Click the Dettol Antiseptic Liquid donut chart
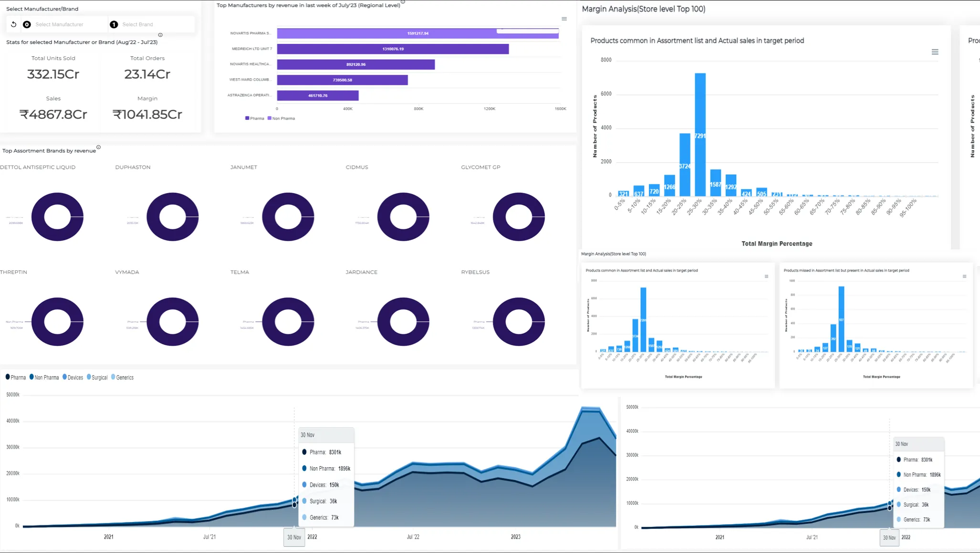The width and height of the screenshot is (980, 553). [x=57, y=217]
